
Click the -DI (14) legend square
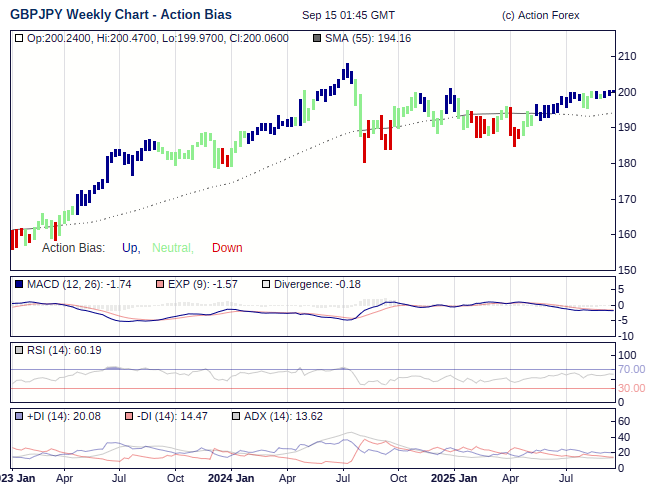[129, 415]
